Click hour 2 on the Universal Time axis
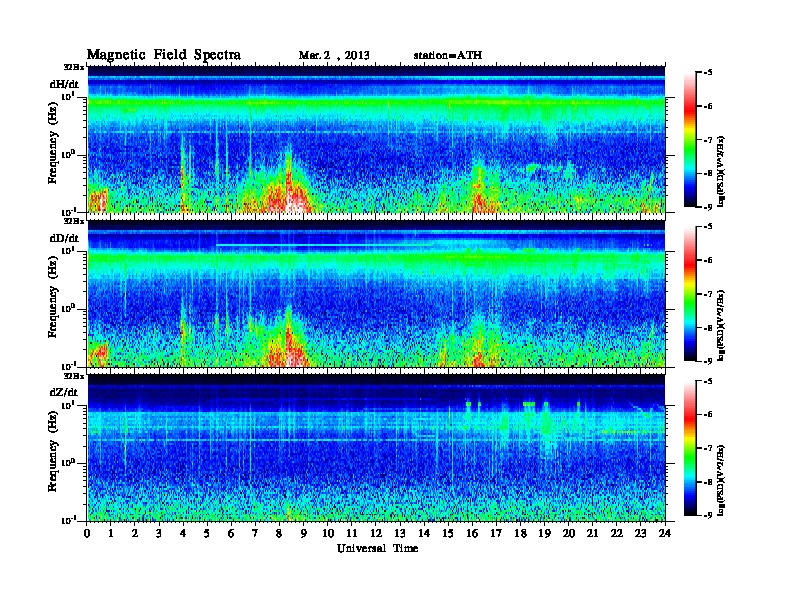792x612 pixels. click(135, 533)
